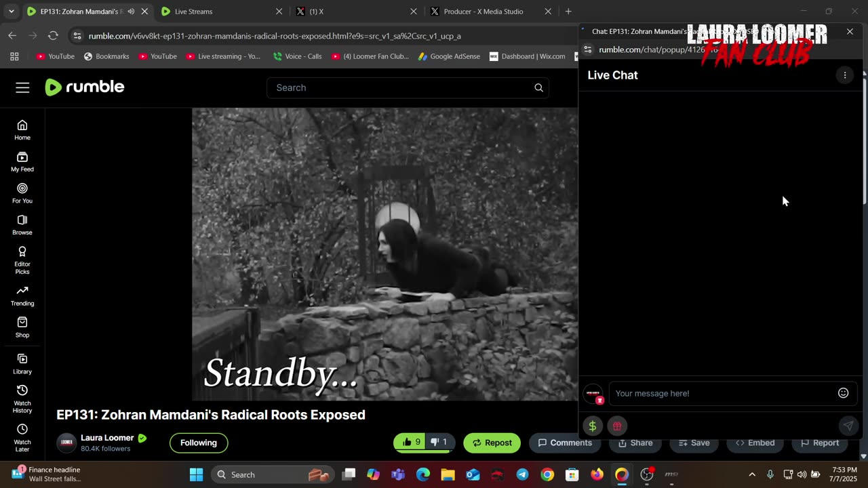The image size is (868, 488).
Task: Open Watch Later in sidebar
Action: pos(22,438)
